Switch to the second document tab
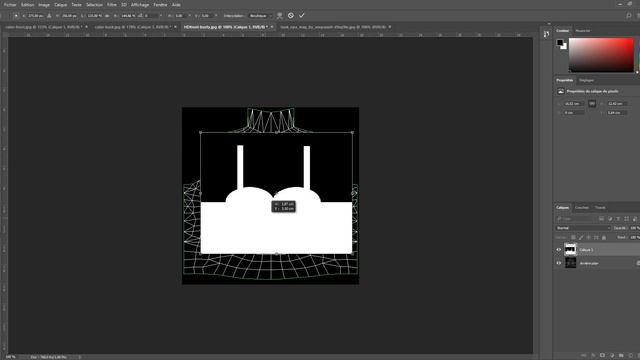Viewport: 640px width, 360px height. coord(133,27)
